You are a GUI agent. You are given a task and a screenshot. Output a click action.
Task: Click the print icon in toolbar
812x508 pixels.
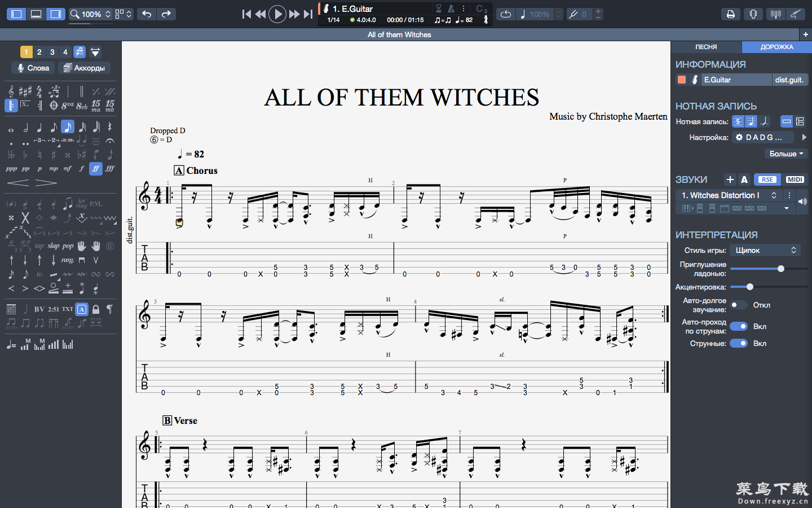point(731,14)
